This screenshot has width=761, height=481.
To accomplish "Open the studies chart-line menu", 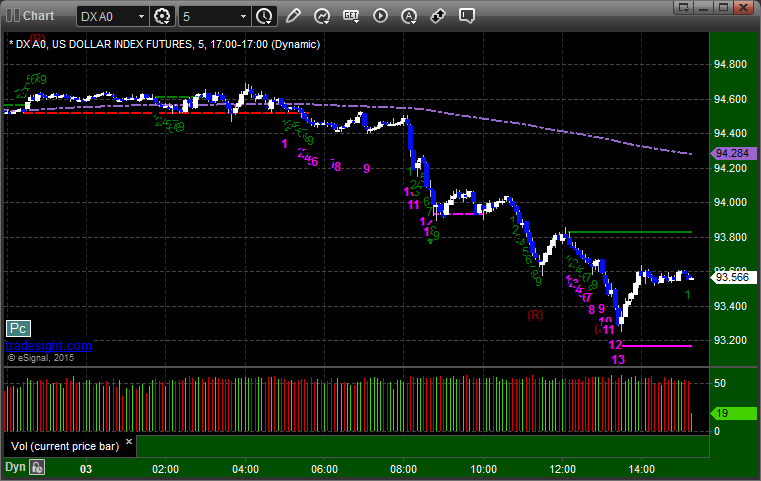I will pyautogui.click(x=322, y=16).
